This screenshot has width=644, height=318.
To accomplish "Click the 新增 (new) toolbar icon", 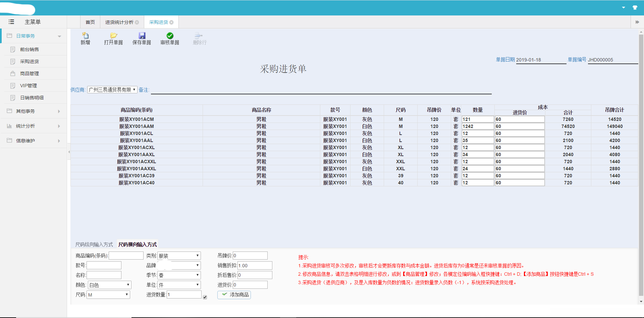I will (x=86, y=35).
